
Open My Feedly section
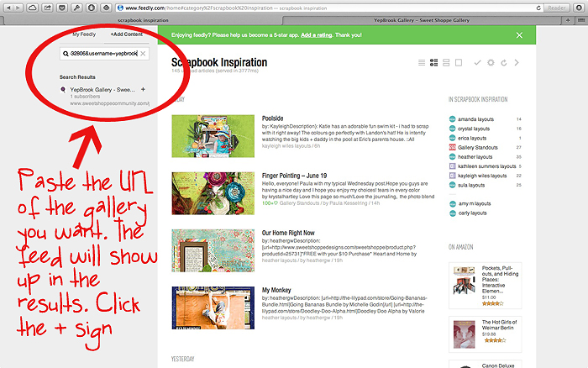click(84, 34)
